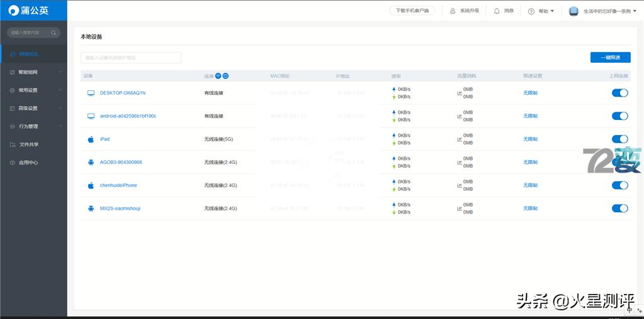This screenshot has width=644, height=319.
Task: Open 无限制 speed setting for chenhuideiPhone
Action: point(530,185)
